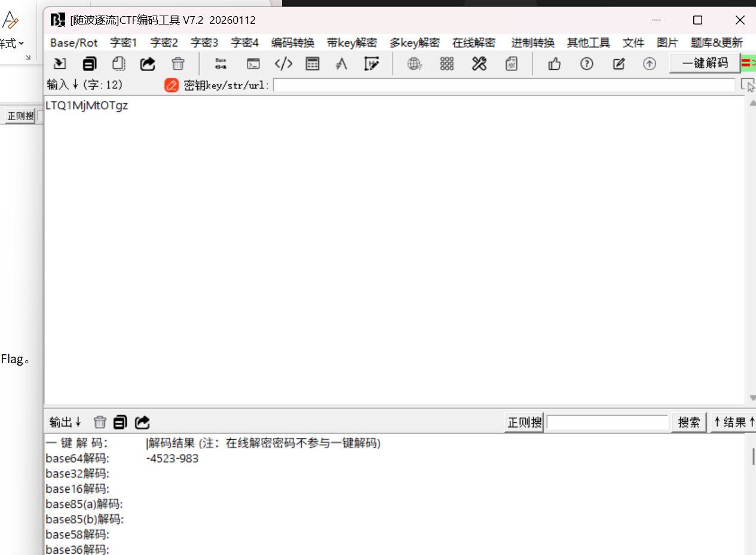The image size is (756, 555).
Task: Open the help question mark icon
Action: click(587, 64)
